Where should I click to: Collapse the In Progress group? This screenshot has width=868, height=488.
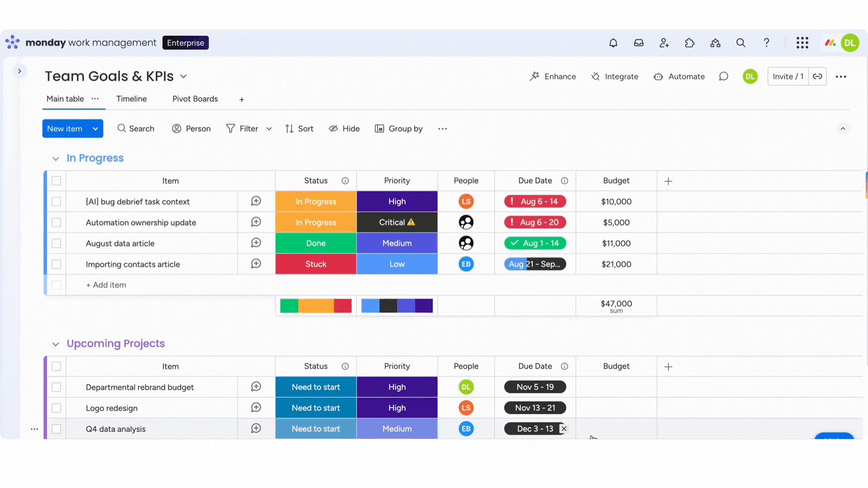(55, 158)
